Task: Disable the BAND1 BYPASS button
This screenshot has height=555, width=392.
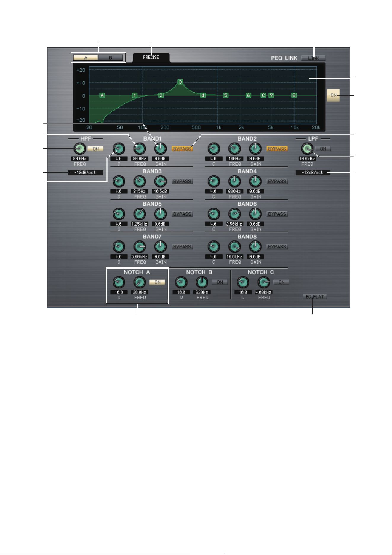Action: tap(182, 149)
